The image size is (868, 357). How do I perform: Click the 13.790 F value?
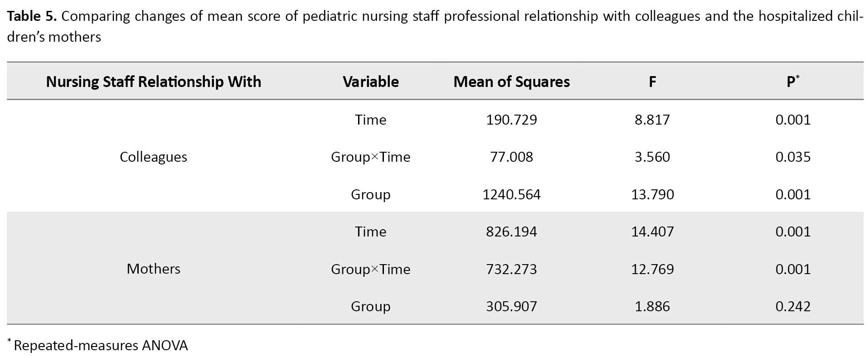click(652, 195)
